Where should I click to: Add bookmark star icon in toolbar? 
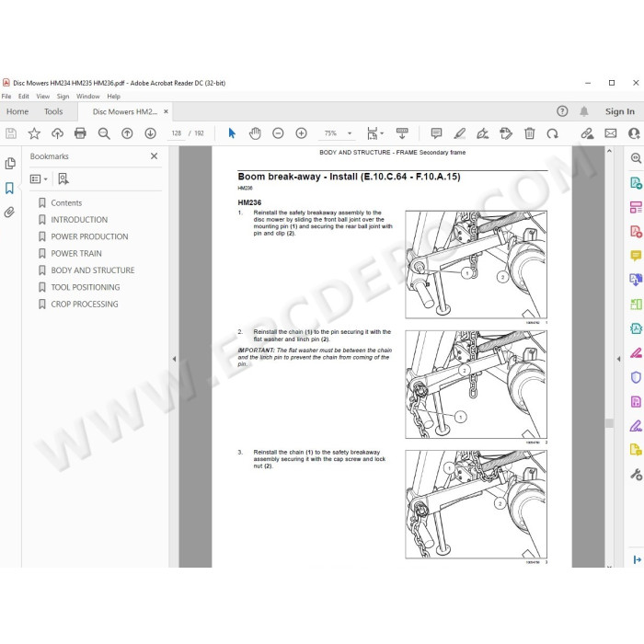coord(34,133)
